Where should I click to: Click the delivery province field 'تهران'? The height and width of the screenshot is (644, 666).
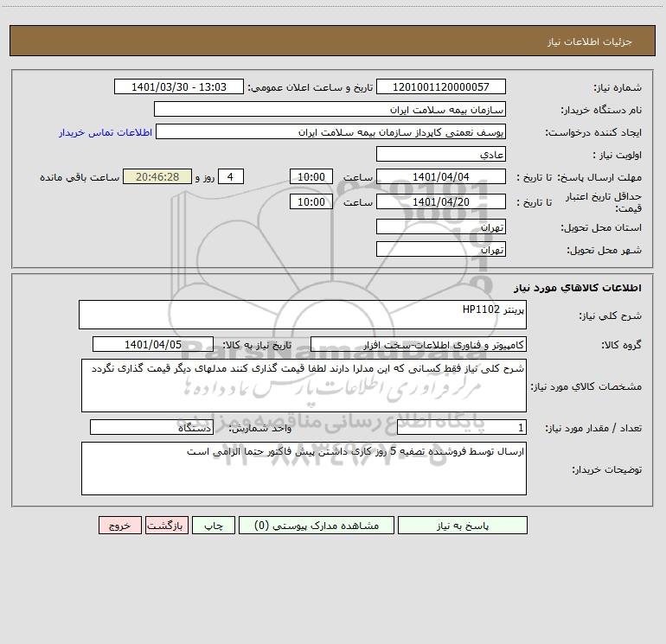click(441, 226)
